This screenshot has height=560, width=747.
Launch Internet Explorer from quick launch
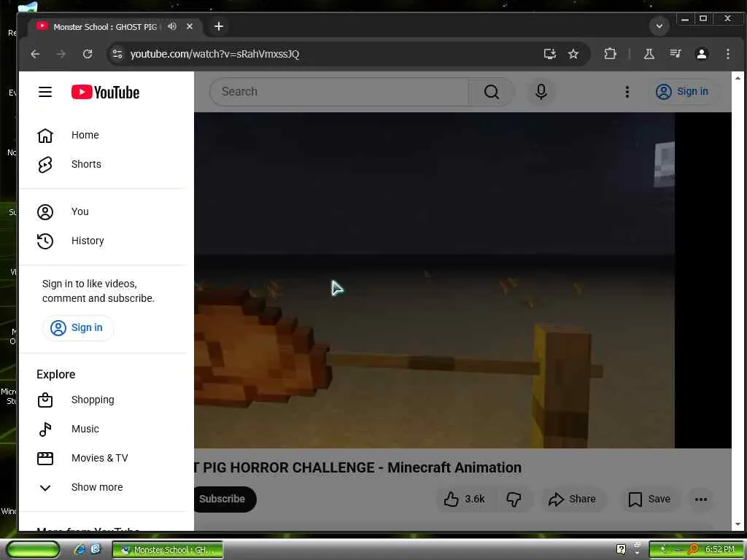click(x=80, y=550)
